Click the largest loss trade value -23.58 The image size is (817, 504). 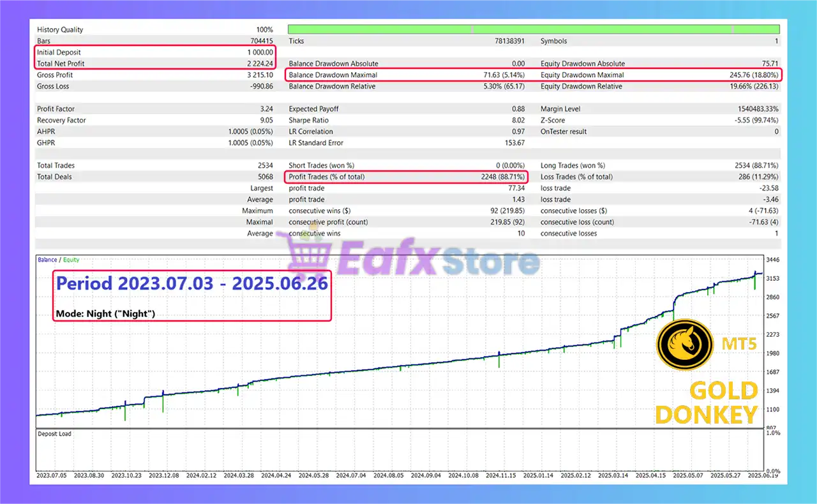(x=769, y=188)
